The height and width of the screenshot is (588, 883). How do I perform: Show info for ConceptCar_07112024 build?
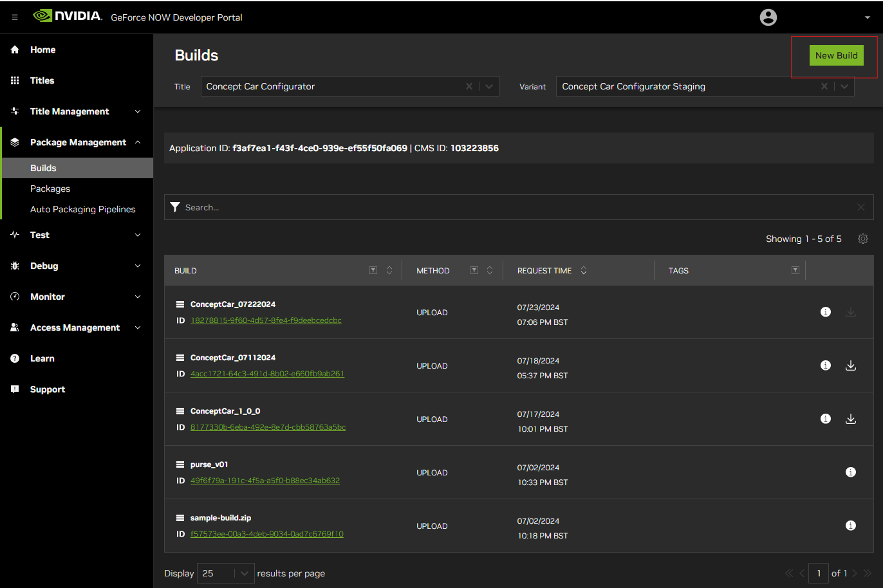pyautogui.click(x=826, y=365)
